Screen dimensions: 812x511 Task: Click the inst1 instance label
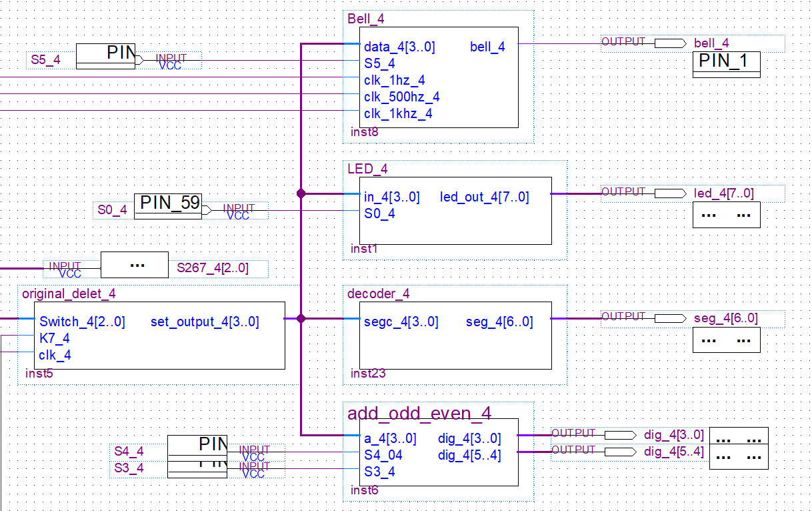pos(364,249)
